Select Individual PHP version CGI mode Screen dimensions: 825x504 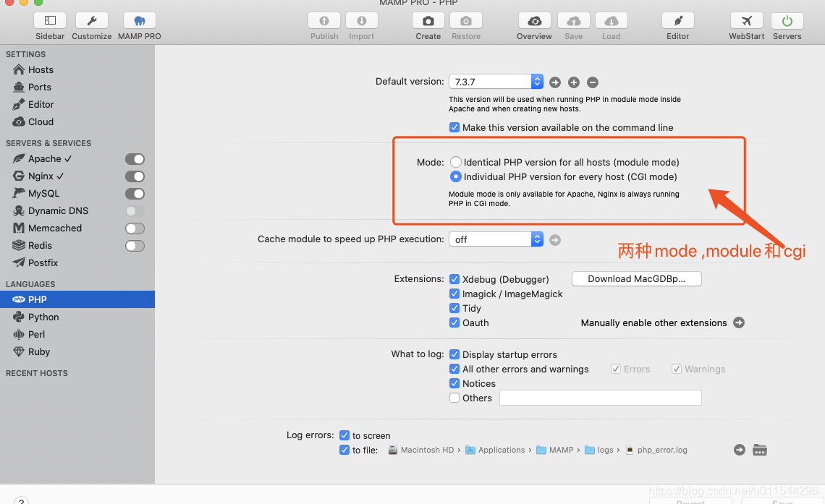456,176
